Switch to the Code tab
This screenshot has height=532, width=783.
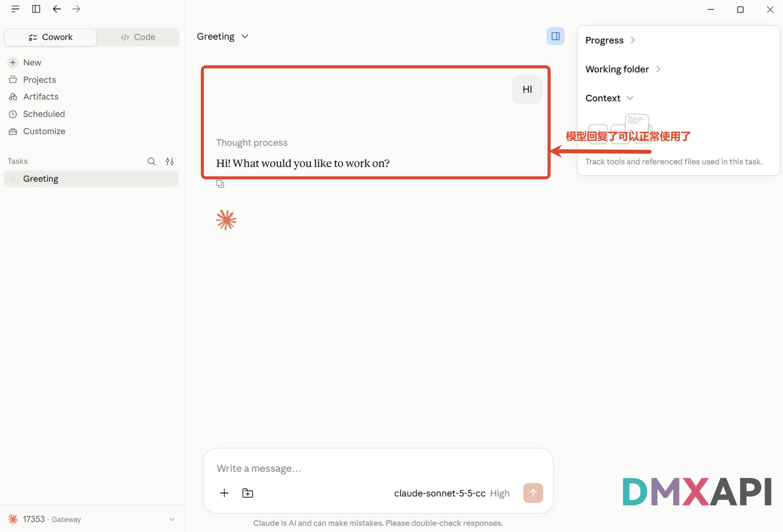tap(138, 37)
